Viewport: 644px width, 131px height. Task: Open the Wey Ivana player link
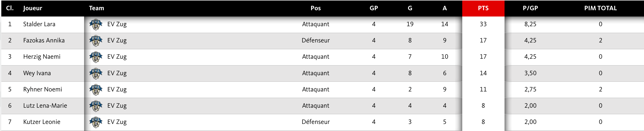tap(37, 73)
